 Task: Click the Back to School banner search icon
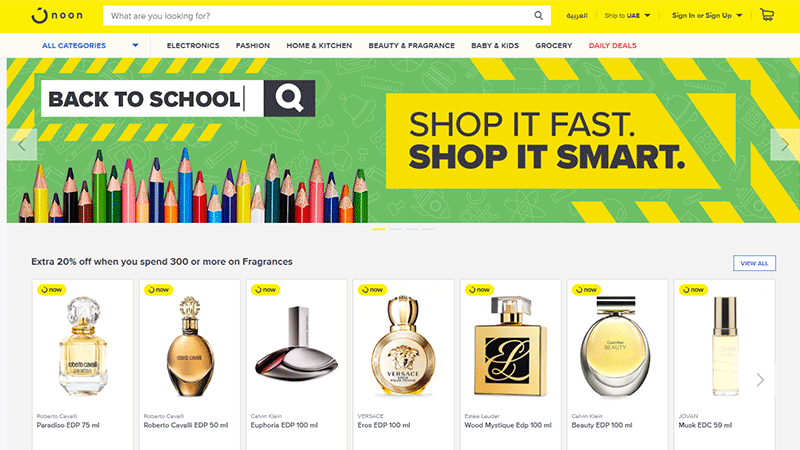click(289, 98)
